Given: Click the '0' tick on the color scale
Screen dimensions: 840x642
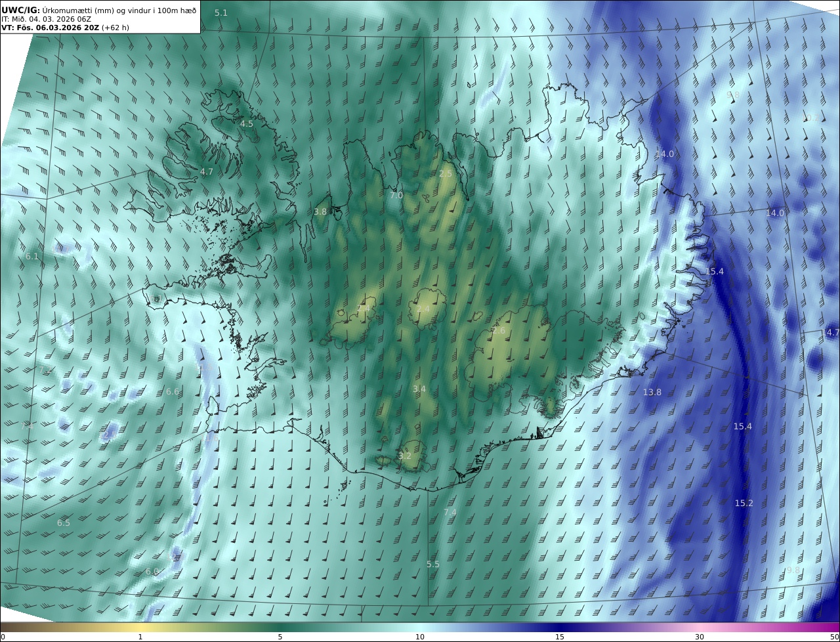Looking at the screenshot, I should pos(3,637).
